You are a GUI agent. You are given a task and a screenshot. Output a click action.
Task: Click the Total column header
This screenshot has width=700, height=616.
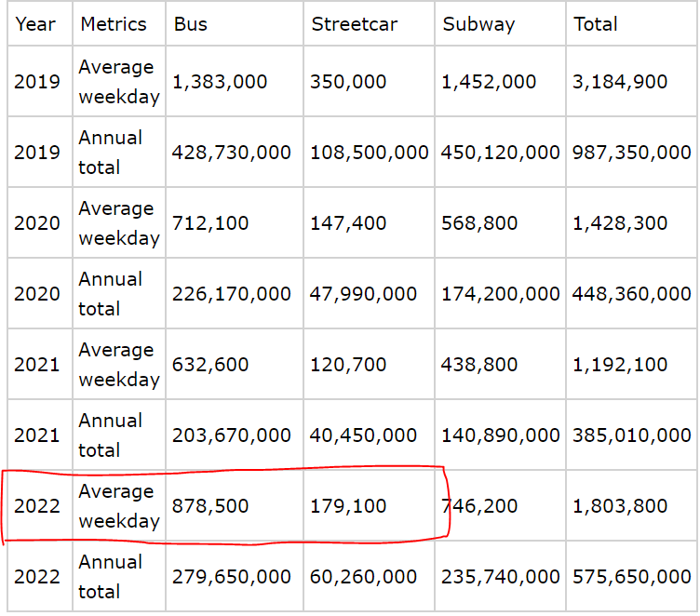tap(596, 24)
